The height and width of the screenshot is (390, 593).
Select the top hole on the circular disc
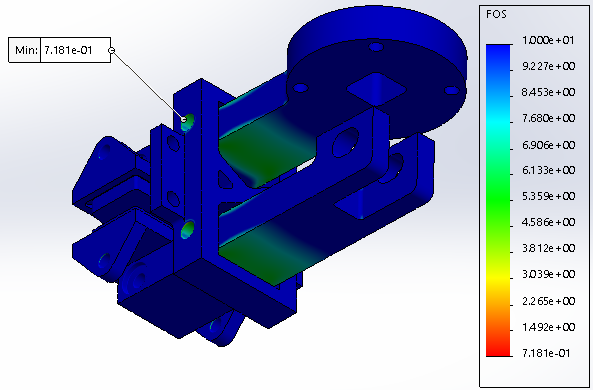pyautogui.click(x=376, y=47)
